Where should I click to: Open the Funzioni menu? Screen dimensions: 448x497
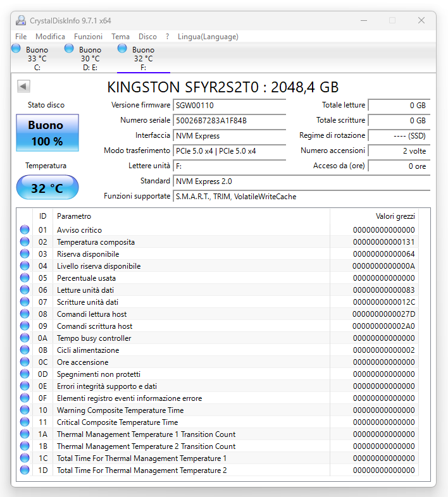pos(88,37)
